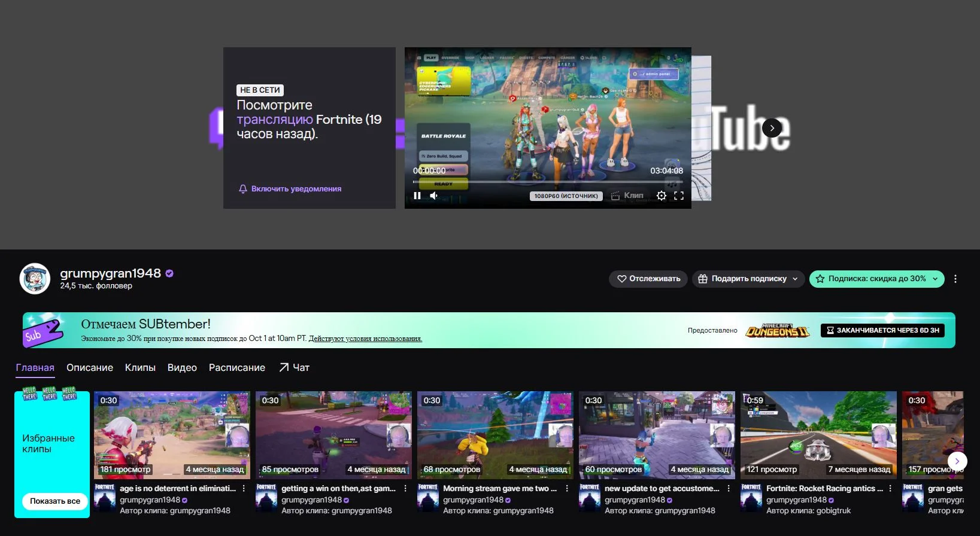Image resolution: width=980 pixels, height=536 pixels.
Task: Open the "Morning stream gave me two ..." clip title
Action: [x=500, y=489]
